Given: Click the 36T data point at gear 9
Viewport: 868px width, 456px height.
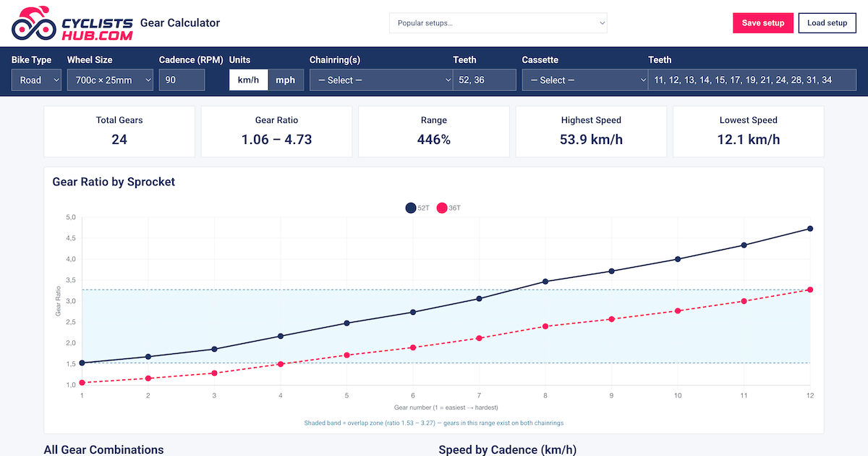Looking at the screenshot, I should coord(612,319).
